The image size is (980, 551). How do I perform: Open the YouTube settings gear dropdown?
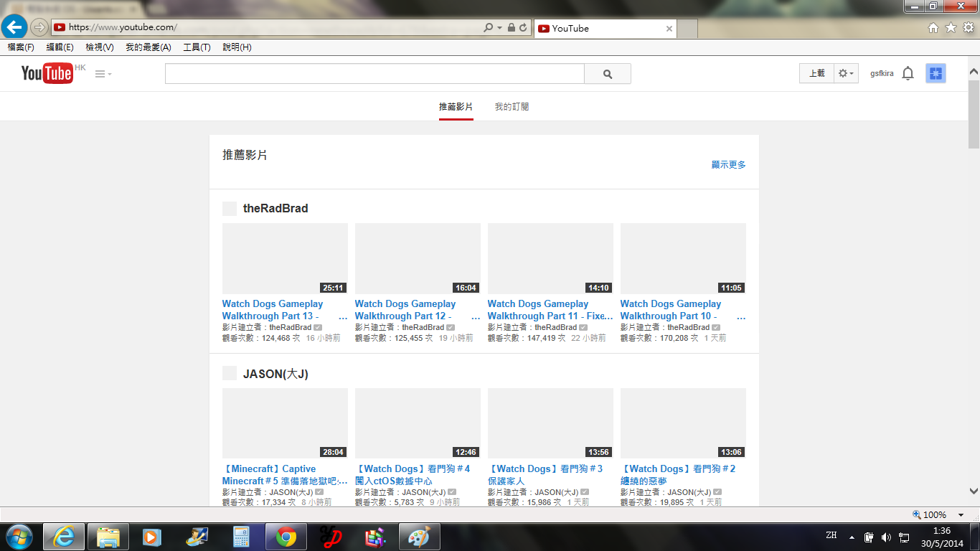pos(847,73)
